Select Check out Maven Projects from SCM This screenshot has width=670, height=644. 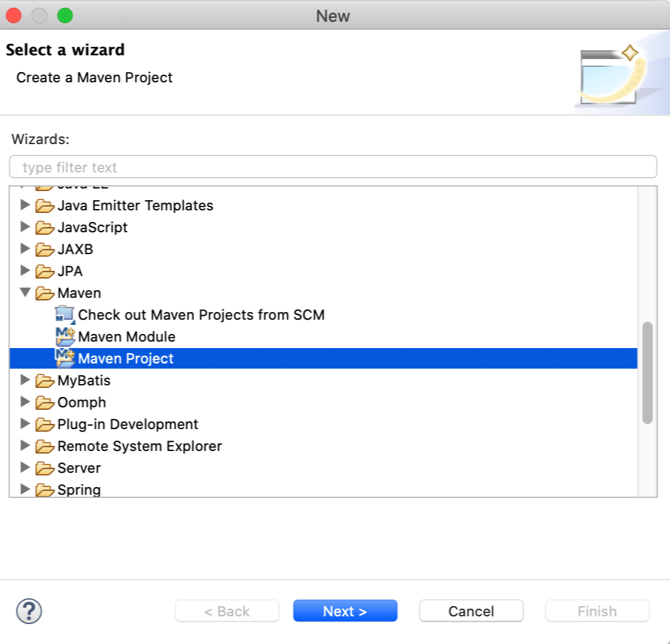(201, 315)
